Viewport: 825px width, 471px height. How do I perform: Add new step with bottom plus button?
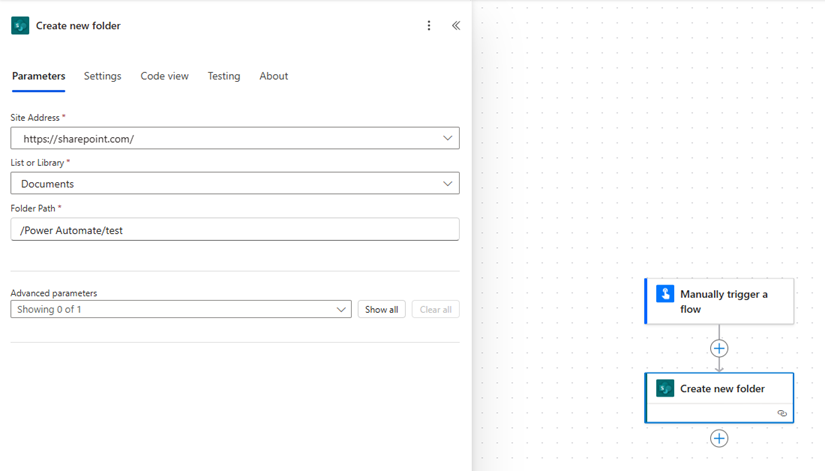click(719, 438)
